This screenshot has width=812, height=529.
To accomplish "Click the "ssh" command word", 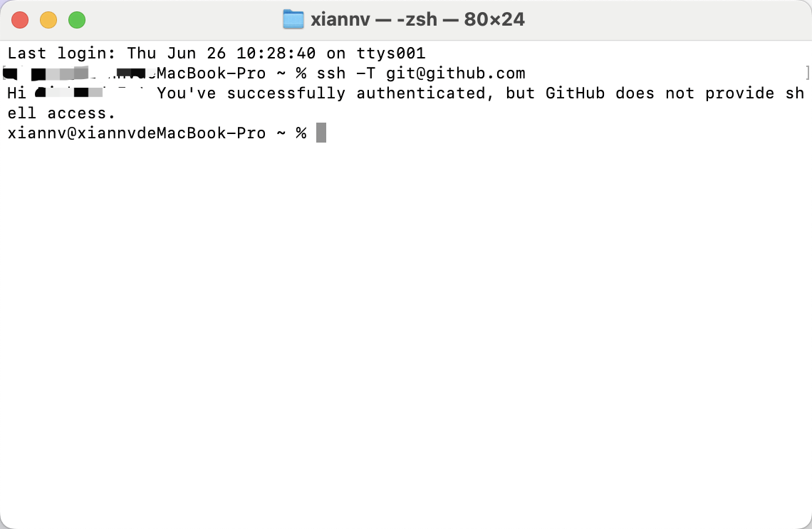I will tap(331, 73).
